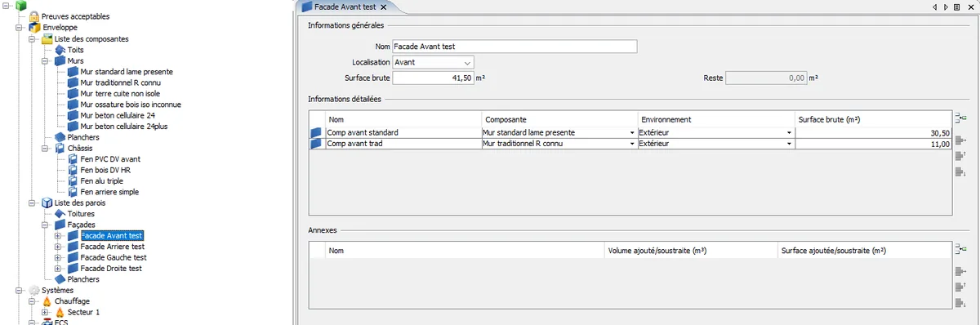Click the Façades folder icon
The height and width of the screenshot is (325, 980).
point(60,225)
